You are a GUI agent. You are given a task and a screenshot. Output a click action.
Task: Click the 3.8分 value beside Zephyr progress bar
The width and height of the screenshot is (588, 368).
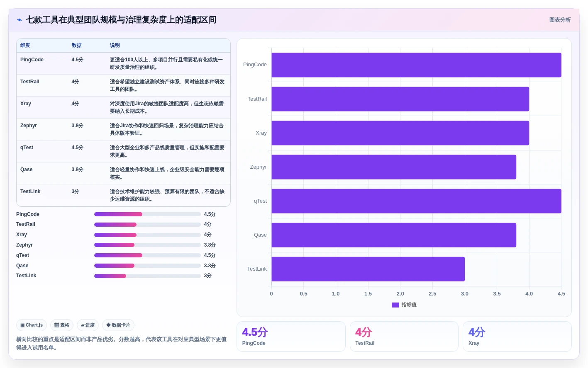point(210,245)
